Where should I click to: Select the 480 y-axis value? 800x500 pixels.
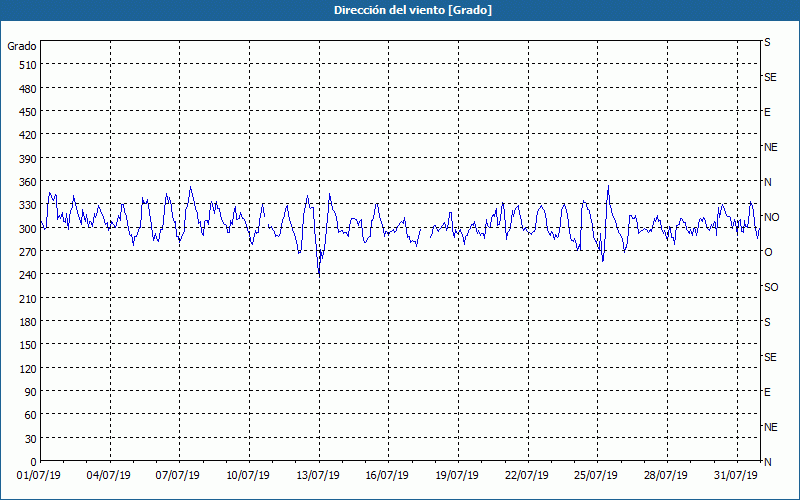click(x=28, y=89)
